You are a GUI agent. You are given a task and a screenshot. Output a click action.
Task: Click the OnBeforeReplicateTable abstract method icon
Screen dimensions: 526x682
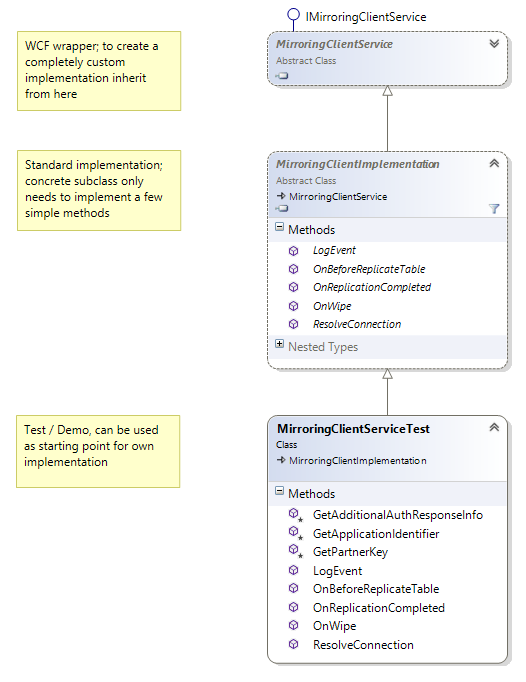tap(294, 269)
